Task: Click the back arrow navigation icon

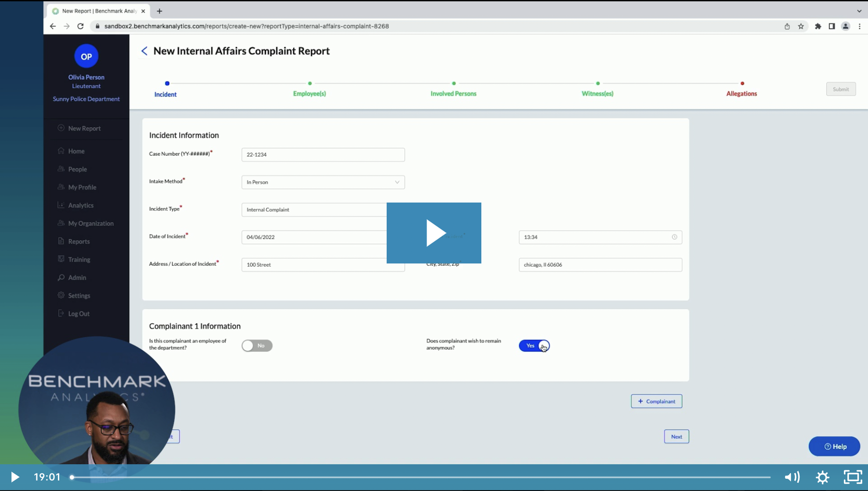Action: click(144, 51)
